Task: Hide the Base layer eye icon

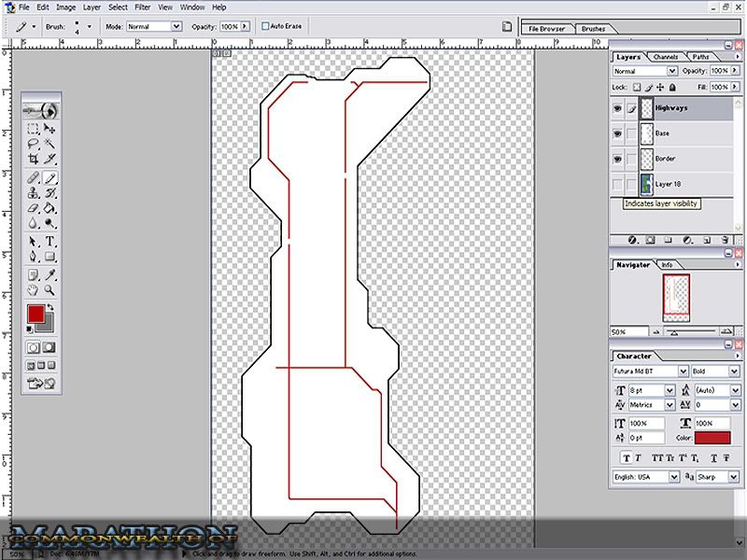Action: point(618,133)
